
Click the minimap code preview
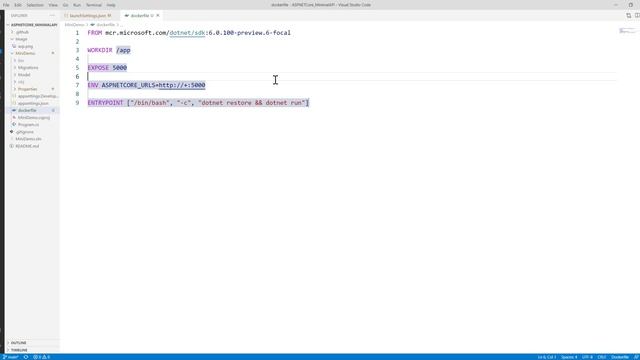627,31
